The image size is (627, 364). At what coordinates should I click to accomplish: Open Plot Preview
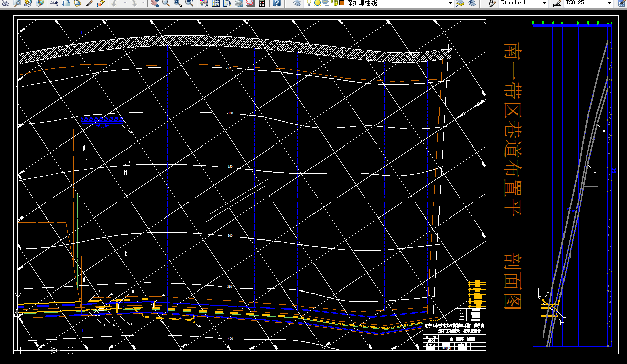pos(17,3)
